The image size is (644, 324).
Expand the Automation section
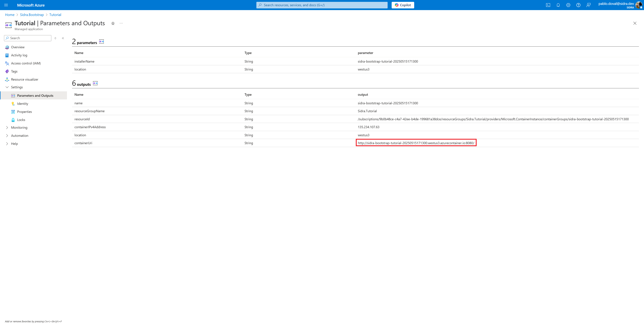pos(7,135)
